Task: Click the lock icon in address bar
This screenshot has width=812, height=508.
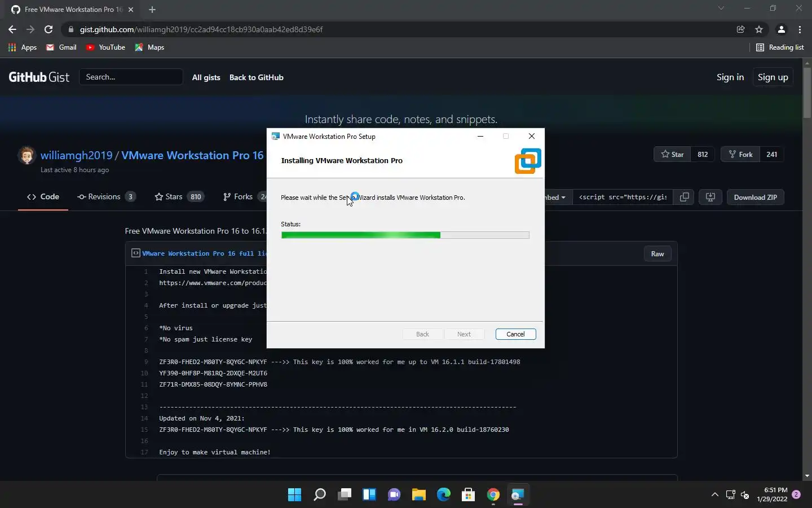Action: [x=70, y=29]
